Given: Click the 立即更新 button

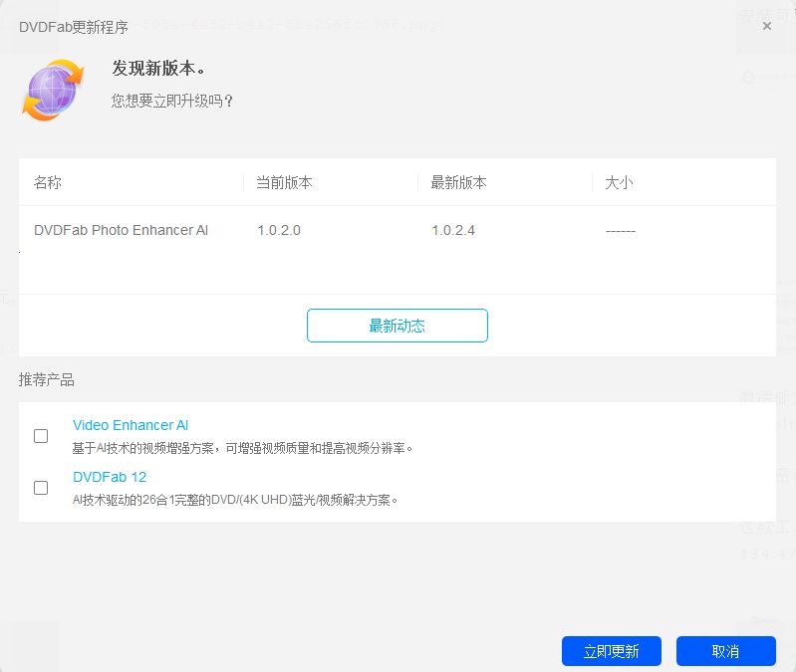Looking at the screenshot, I should (x=612, y=651).
